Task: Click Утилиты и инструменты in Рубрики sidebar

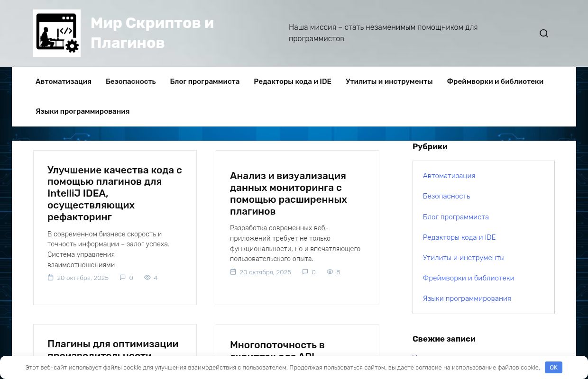Action: 463,258
